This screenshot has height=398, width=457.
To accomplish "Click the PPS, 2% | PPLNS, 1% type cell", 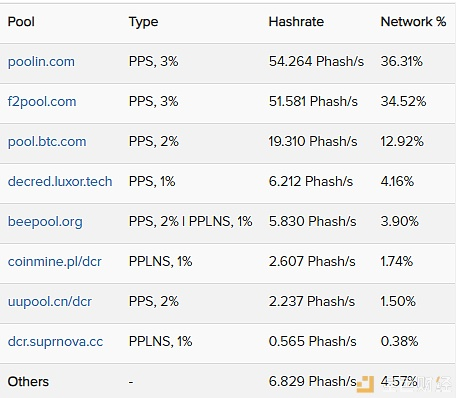I will click(x=190, y=222).
